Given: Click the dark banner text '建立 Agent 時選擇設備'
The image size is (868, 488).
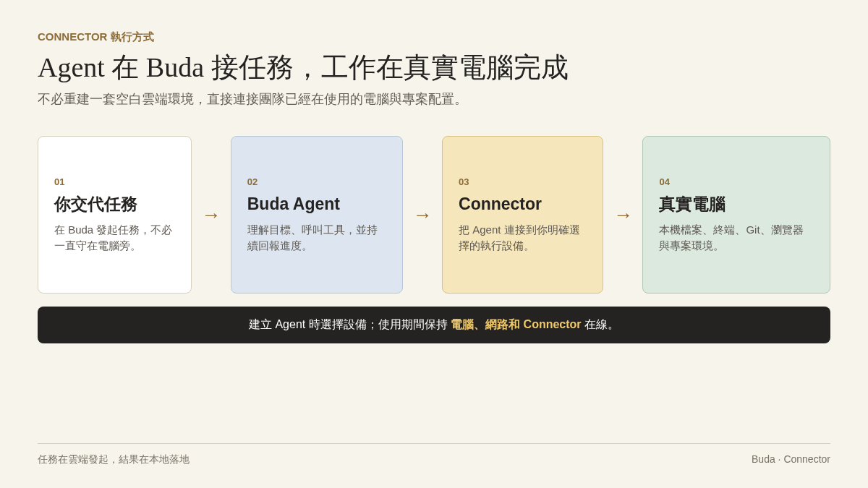Looking at the screenshot, I should coord(307,325).
